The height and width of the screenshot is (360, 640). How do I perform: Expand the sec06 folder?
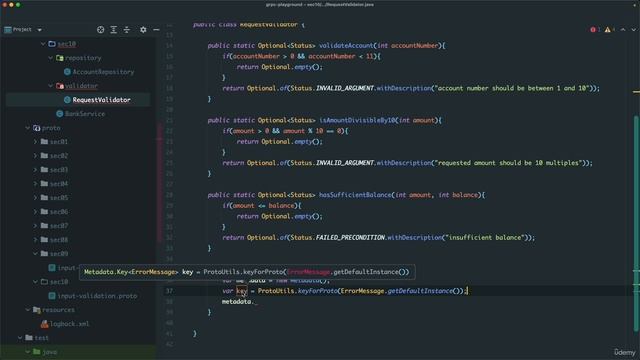pos(35,211)
